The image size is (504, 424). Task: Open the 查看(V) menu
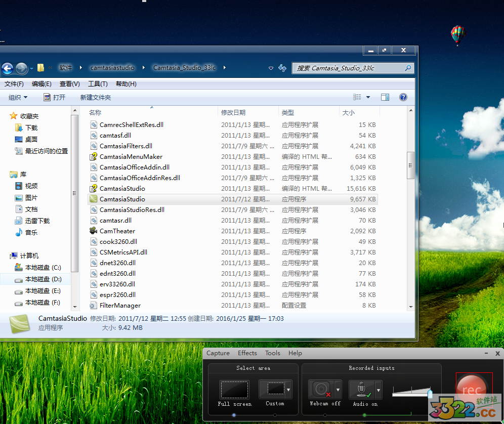point(70,84)
